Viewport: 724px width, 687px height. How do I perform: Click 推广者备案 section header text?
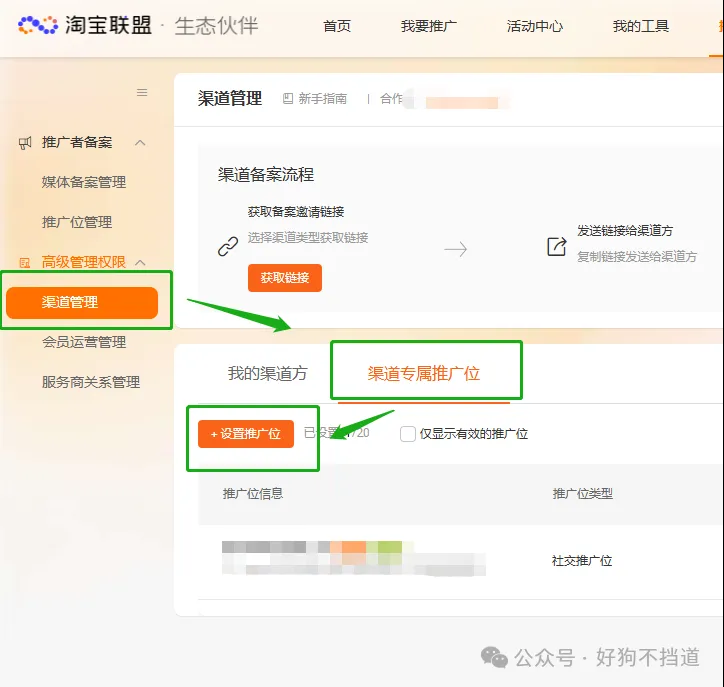pyautogui.click(x=77, y=143)
